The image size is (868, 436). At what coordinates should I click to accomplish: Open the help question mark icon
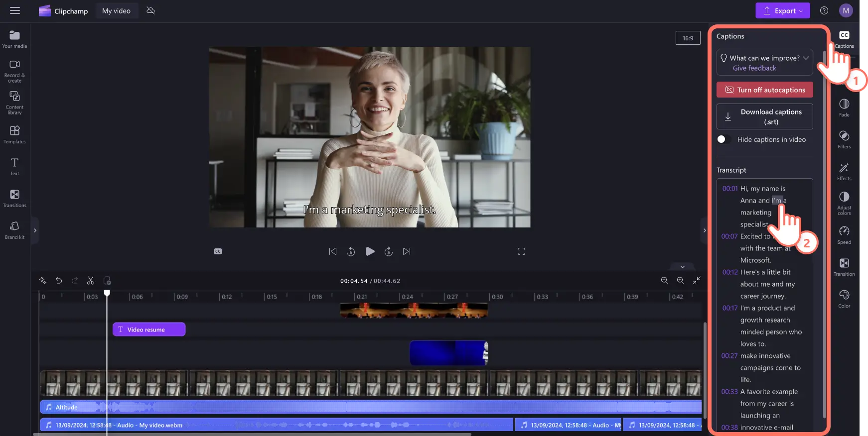tap(824, 10)
